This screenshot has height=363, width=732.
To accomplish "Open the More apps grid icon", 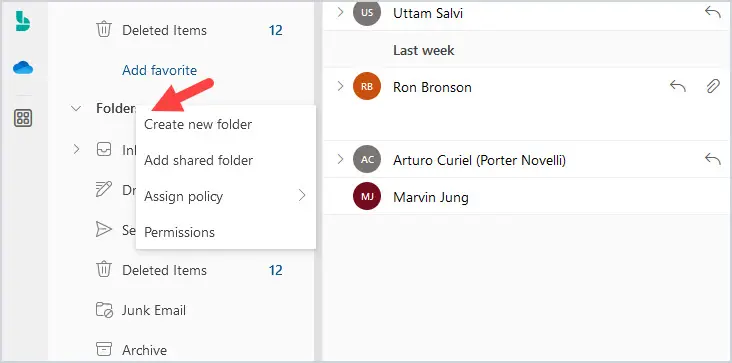I will 23,118.
